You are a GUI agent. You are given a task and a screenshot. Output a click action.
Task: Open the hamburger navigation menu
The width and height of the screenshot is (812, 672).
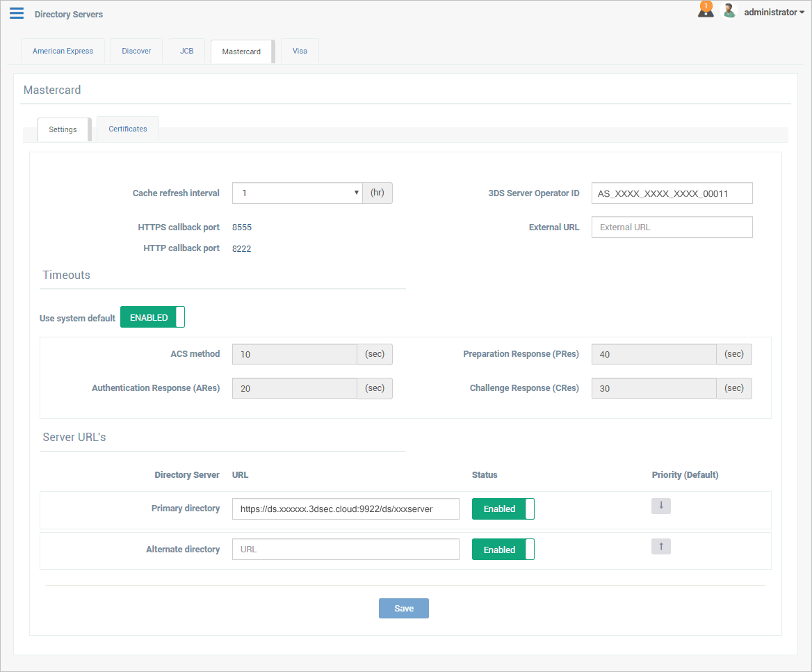(17, 13)
